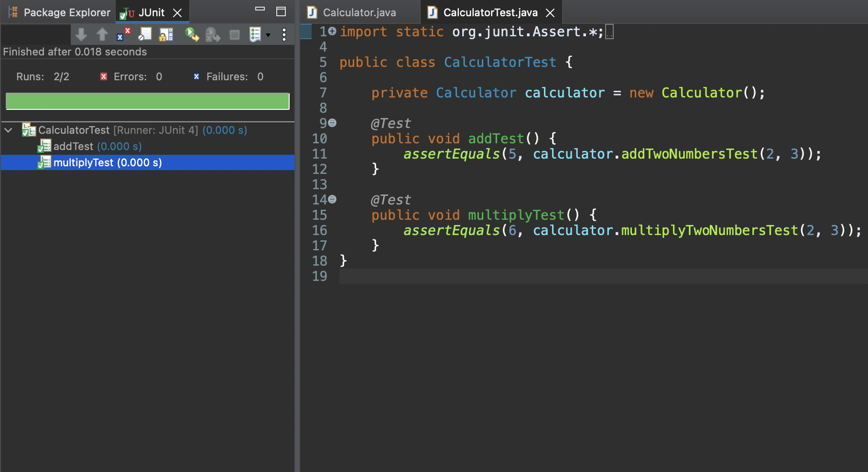Select the addTest result row
The image size is (868, 472).
point(147,146)
